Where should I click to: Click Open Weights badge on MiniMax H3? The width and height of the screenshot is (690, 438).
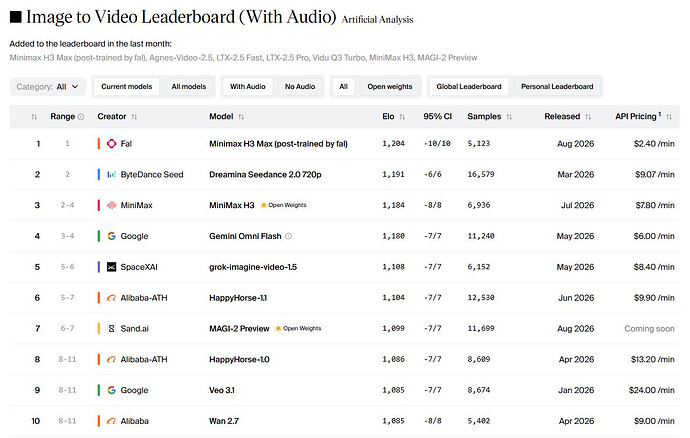tap(284, 205)
